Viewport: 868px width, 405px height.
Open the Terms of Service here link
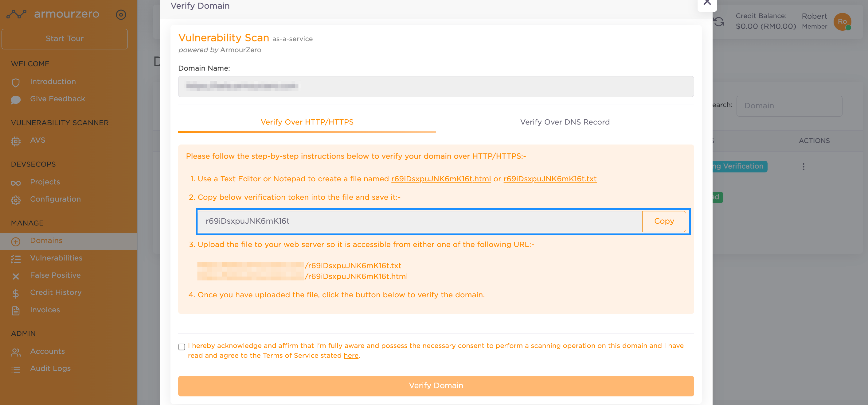click(351, 356)
